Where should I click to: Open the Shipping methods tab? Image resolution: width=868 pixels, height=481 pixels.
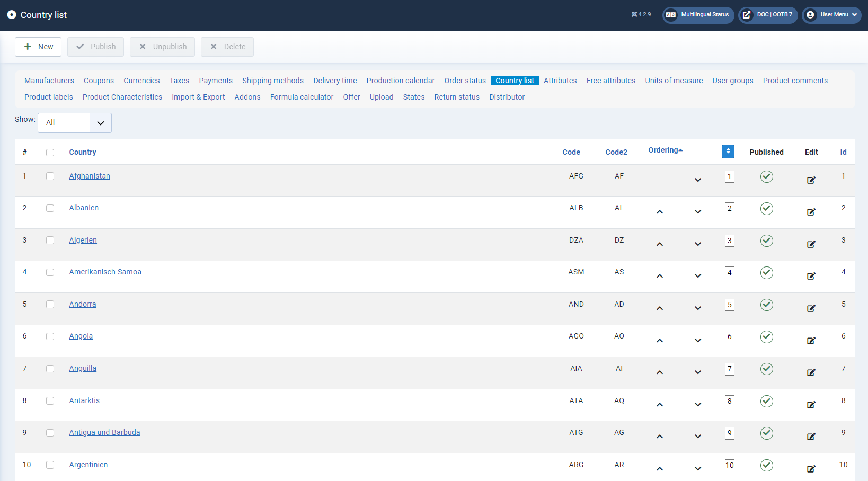pos(273,81)
